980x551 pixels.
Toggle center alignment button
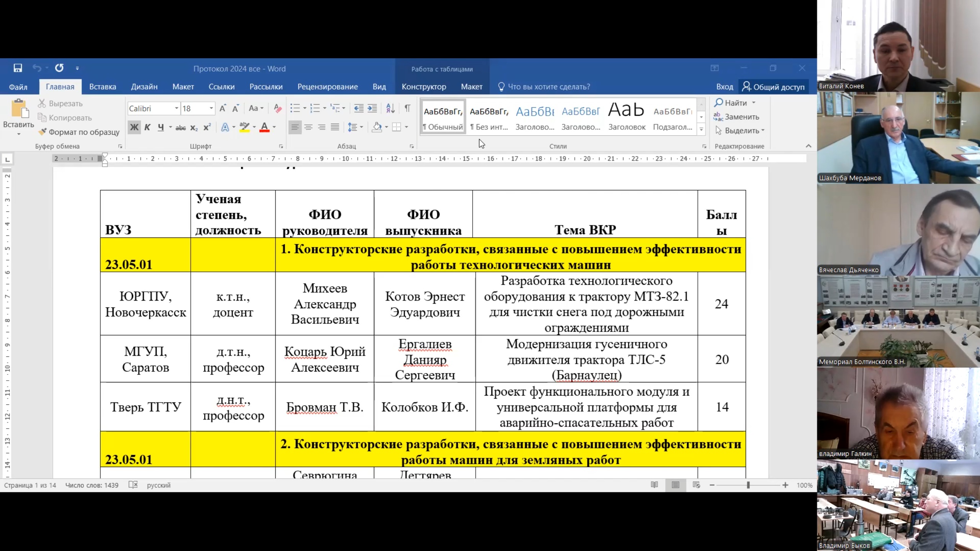[x=308, y=127]
